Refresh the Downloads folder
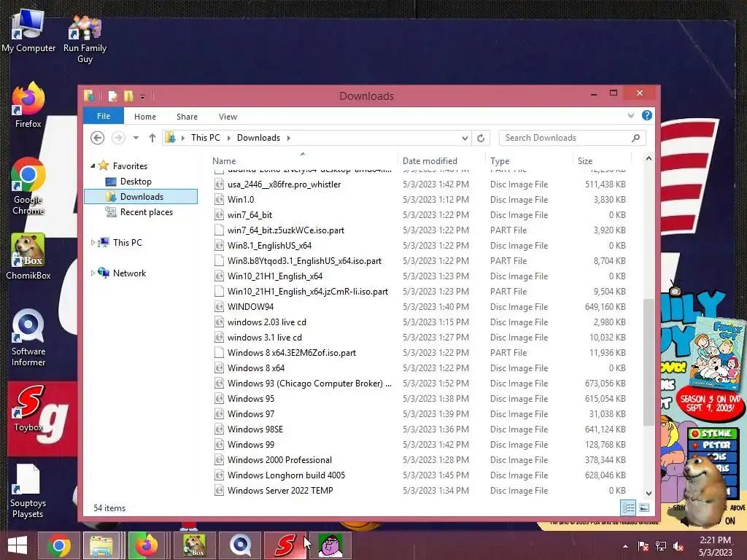747x560 pixels. (x=481, y=138)
